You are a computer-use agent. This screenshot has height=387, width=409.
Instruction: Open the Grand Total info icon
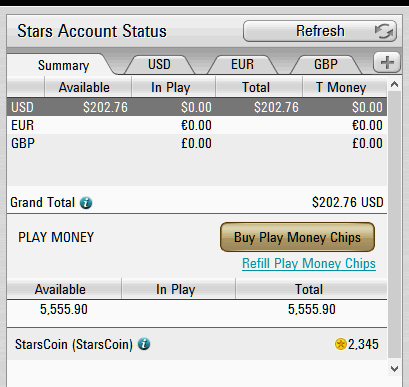click(x=86, y=202)
